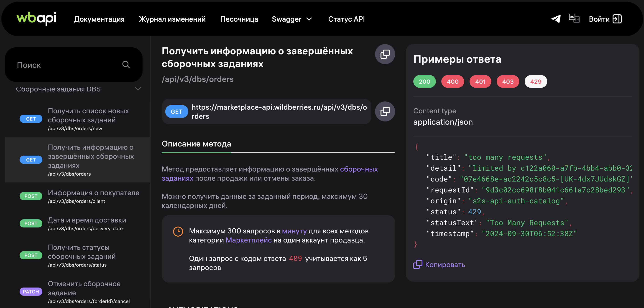This screenshot has height=308, width=644.
Task: Open Песочница in the navigation
Action: coord(239,19)
